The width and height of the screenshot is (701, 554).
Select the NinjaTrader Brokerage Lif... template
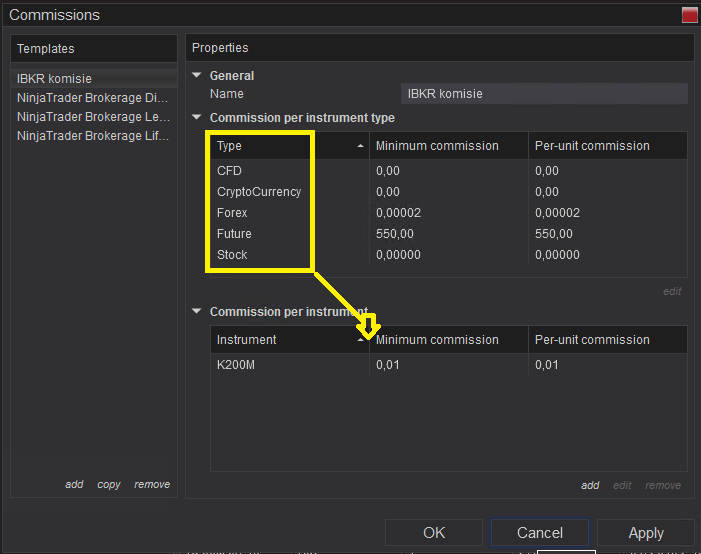coord(94,136)
